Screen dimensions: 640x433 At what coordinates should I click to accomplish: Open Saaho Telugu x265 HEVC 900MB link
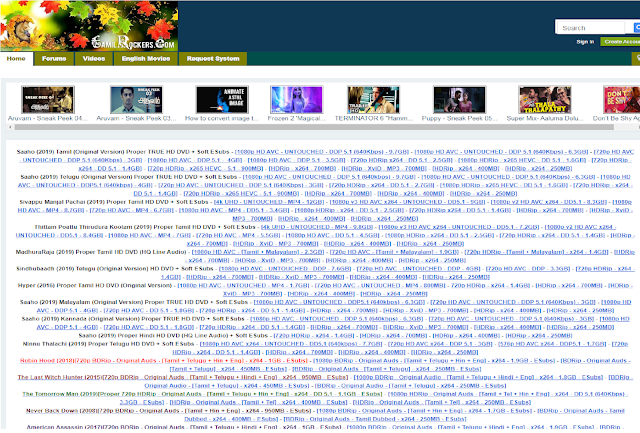(241, 193)
